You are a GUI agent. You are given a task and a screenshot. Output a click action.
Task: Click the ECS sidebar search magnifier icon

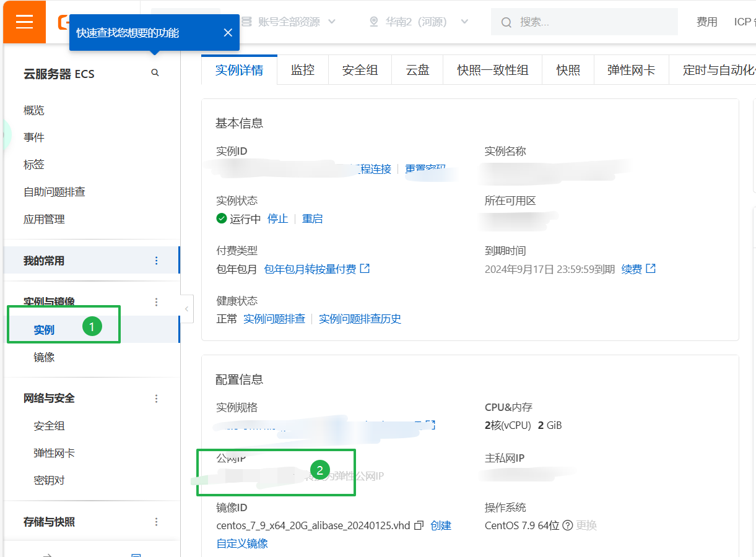155,73
